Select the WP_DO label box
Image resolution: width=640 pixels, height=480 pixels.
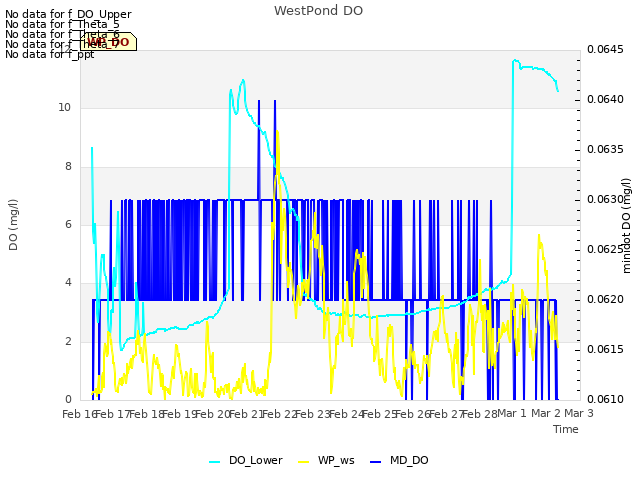pos(108,42)
